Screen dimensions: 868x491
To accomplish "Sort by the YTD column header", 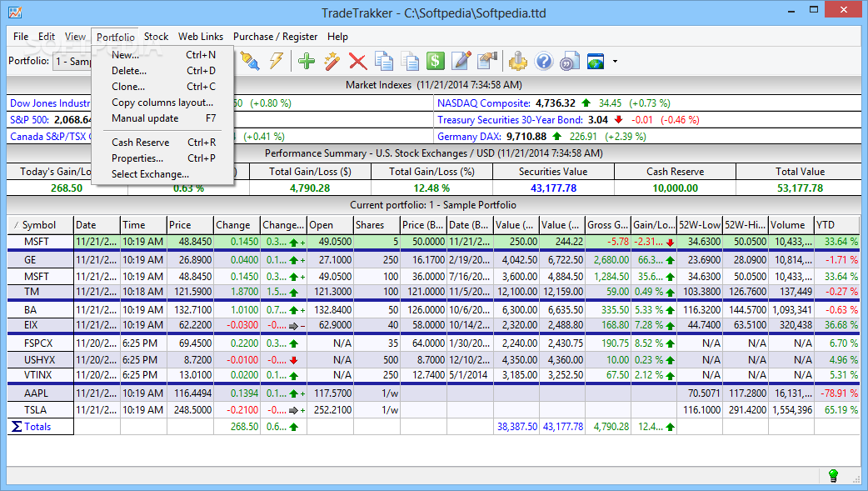I will point(837,225).
